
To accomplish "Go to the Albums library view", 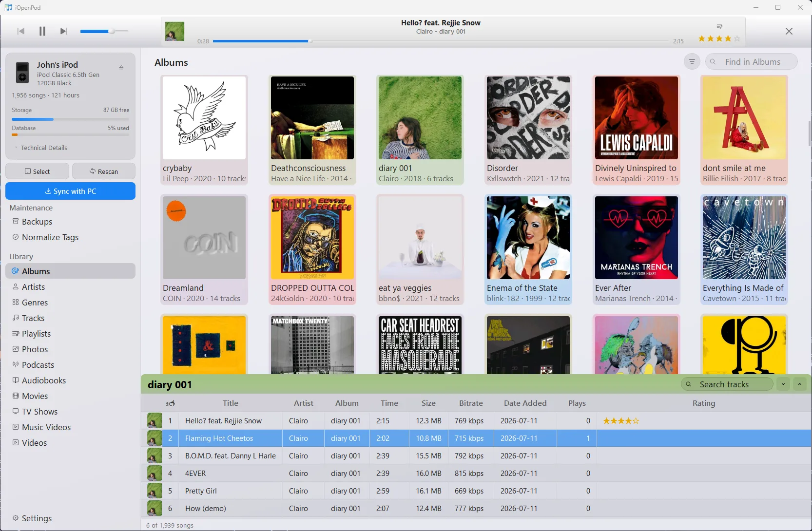I will (70, 271).
